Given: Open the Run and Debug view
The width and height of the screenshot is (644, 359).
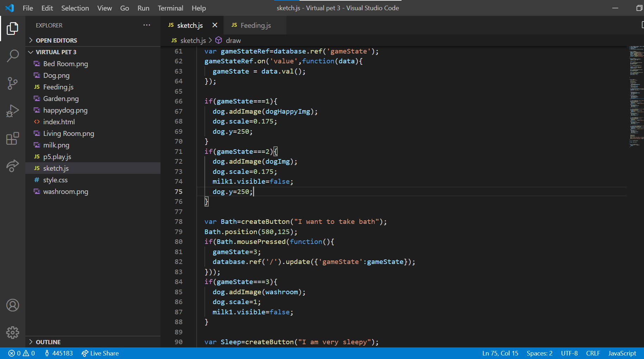Looking at the screenshot, I should coord(13,111).
